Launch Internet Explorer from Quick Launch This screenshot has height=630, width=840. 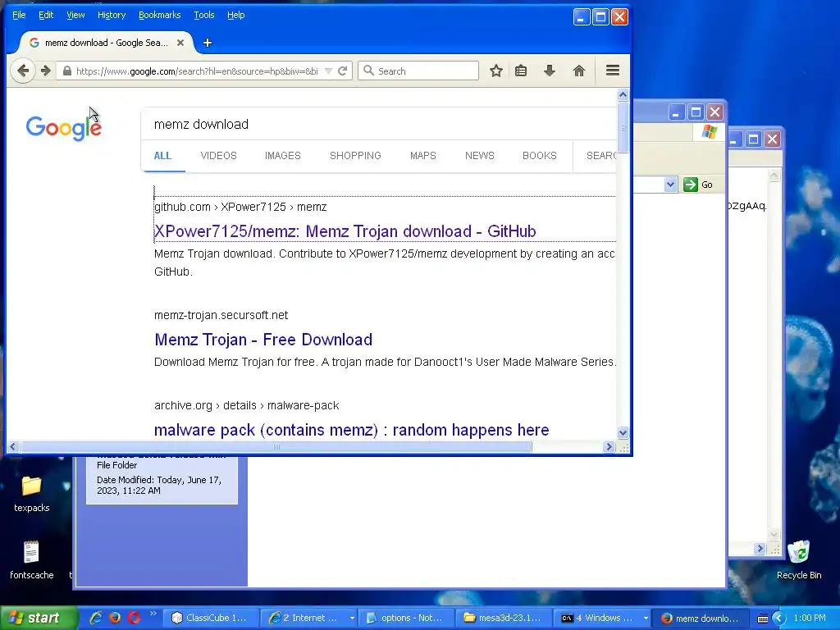point(96,618)
